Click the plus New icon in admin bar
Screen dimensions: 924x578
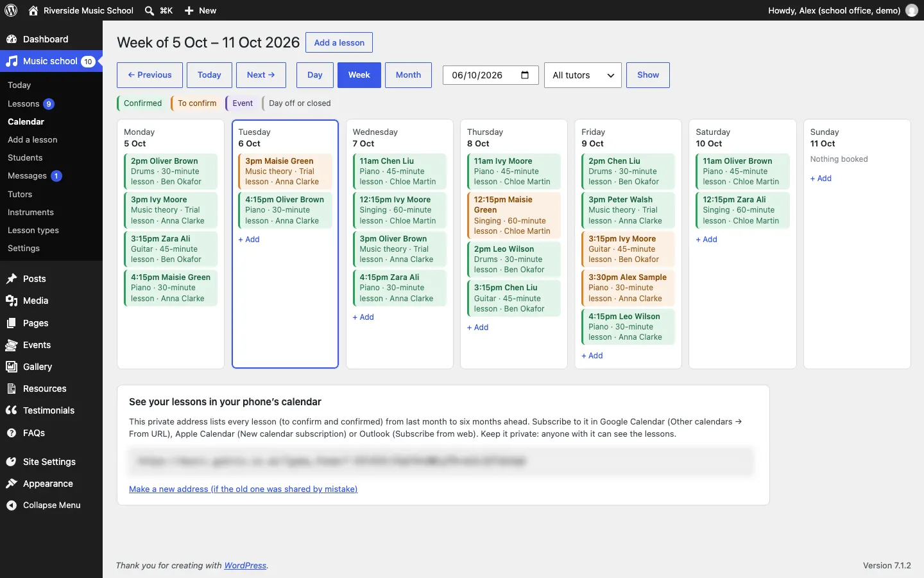pyautogui.click(x=189, y=10)
